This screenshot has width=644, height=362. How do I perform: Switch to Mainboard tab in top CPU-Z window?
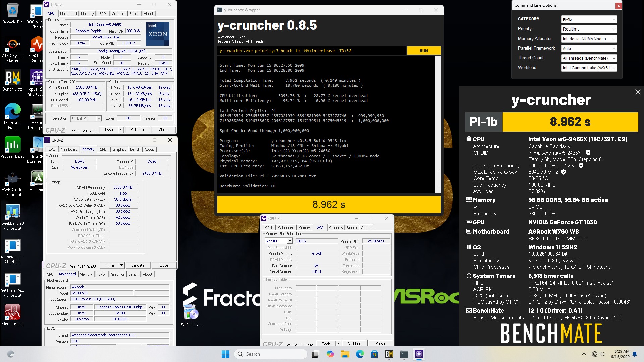pos(68,14)
